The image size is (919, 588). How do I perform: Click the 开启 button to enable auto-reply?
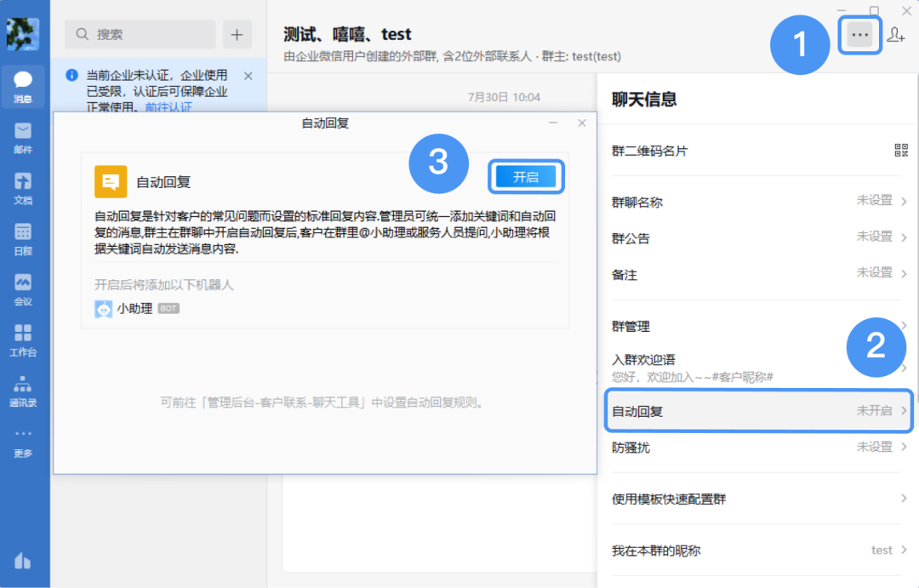point(526,177)
